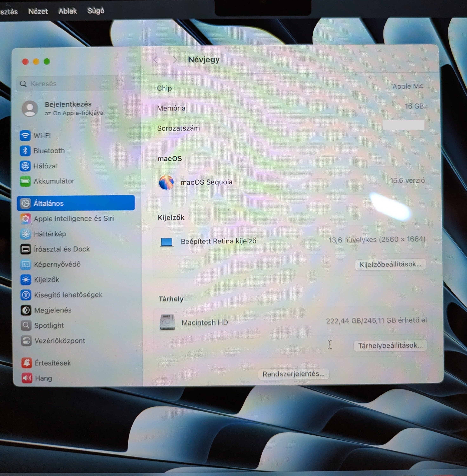Open Kisegítő lehetőségek settings
This screenshot has height=476, width=467.
tap(68, 295)
